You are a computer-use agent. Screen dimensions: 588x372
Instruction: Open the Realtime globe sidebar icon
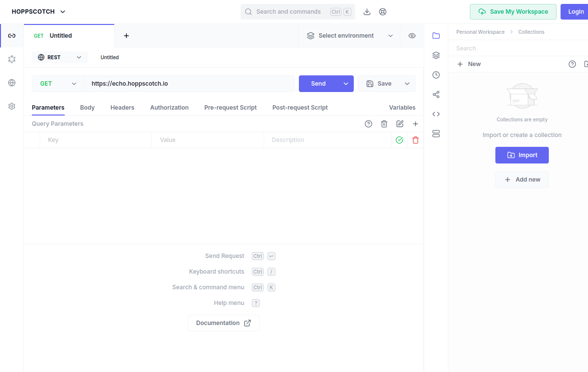click(x=12, y=83)
